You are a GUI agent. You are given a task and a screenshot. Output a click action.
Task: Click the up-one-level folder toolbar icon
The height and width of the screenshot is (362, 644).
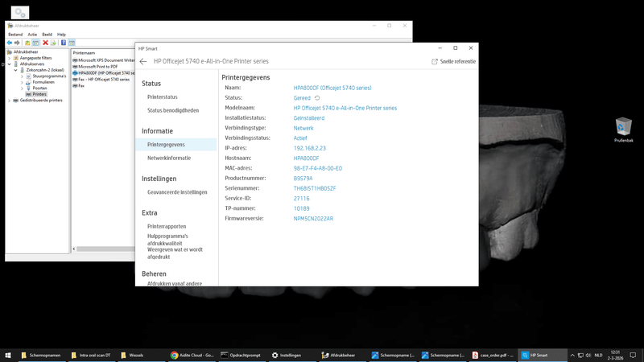[x=27, y=43]
